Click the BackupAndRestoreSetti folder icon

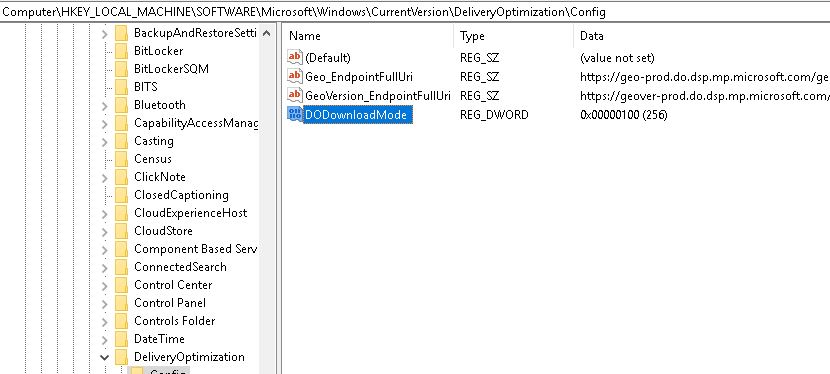coord(121,33)
